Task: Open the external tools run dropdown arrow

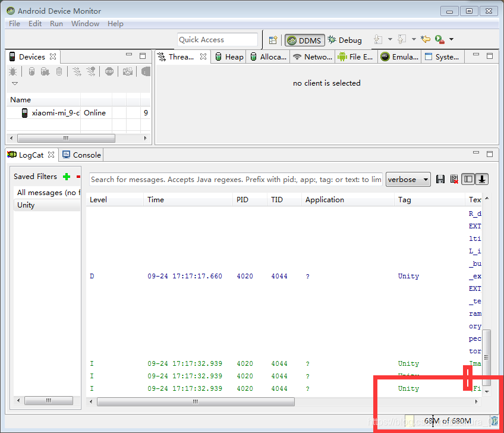Action: [x=451, y=39]
